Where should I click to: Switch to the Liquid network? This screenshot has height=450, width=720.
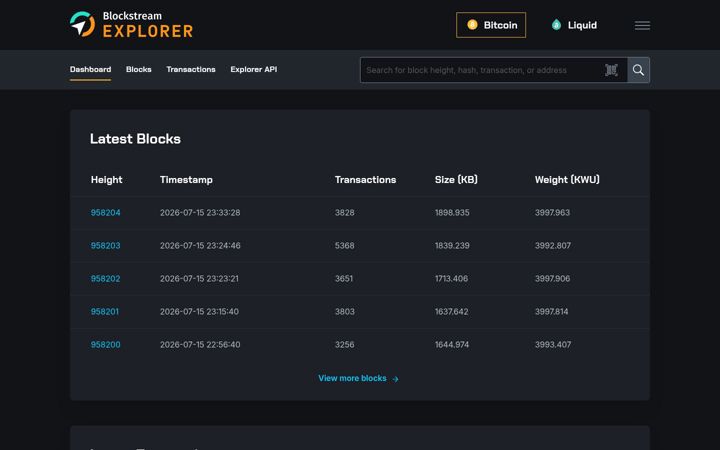(574, 25)
